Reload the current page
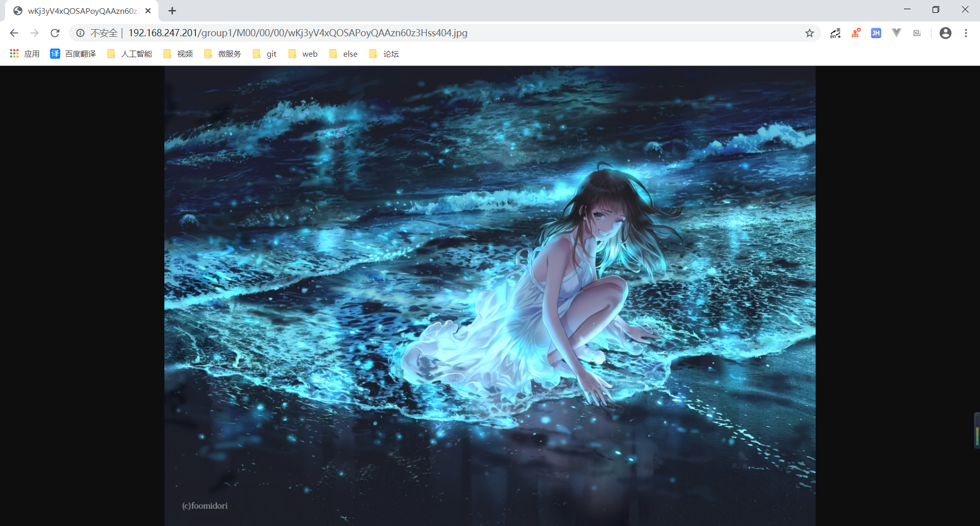Image resolution: width=980 pixels, height=526 pixels. pyautogui.click(x=55, y=33)
